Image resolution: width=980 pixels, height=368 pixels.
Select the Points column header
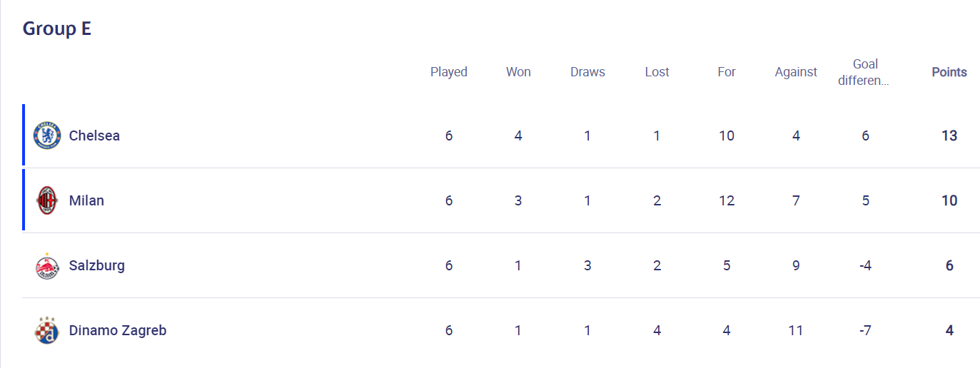point(949,72)
